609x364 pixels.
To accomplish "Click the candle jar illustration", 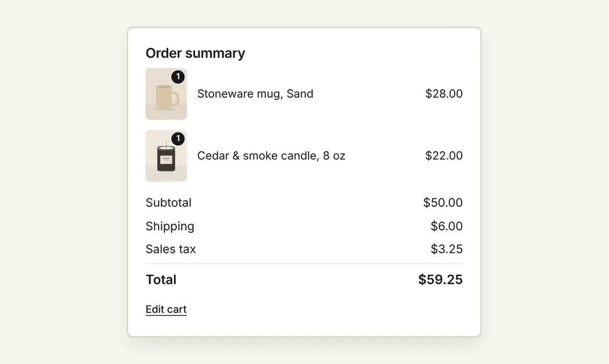I will [x=166, y=158].
